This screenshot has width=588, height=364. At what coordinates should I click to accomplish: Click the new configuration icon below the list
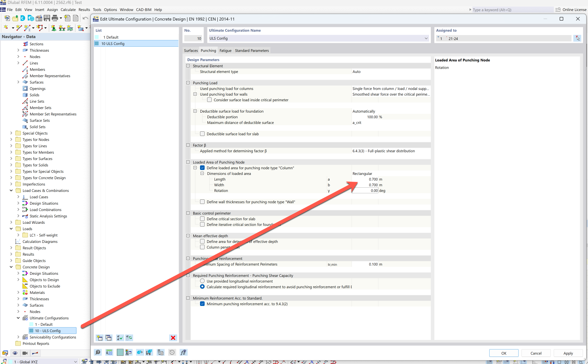coord(99,338)
